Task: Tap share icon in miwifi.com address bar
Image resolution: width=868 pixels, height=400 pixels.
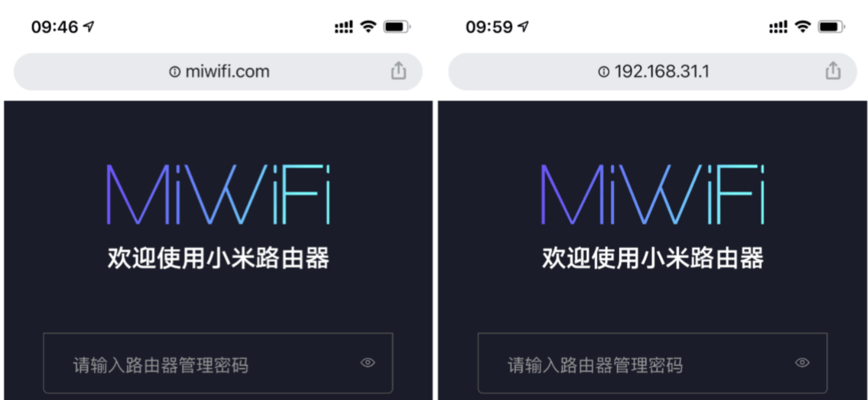Action: pos(399,71)
